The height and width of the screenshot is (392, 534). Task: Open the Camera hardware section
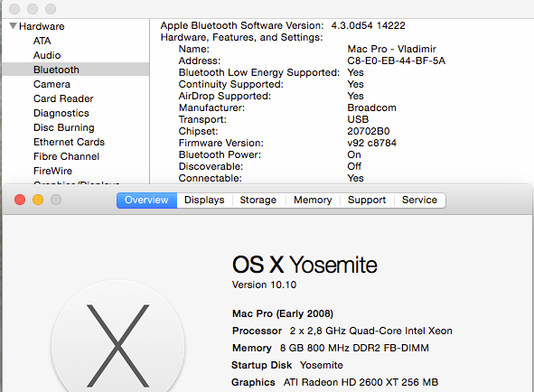[x=52, y=84]
